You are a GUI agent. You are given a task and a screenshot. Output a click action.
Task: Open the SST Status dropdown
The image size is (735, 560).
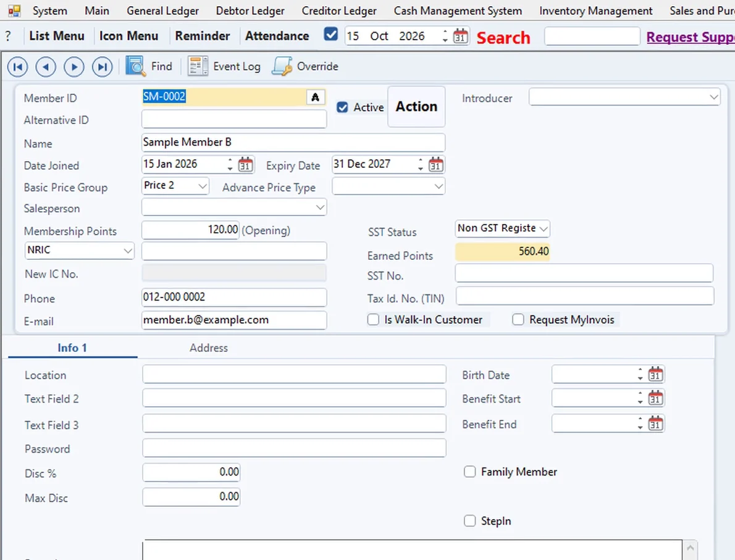[544, 228]
